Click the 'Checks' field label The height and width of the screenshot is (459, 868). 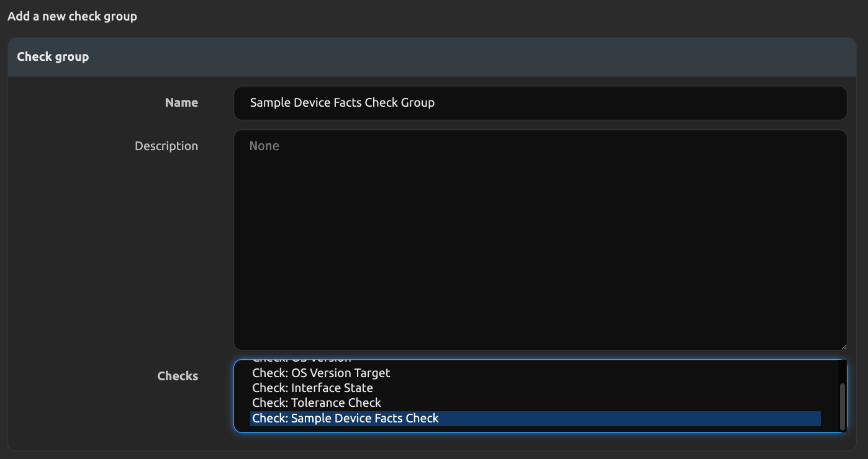pos(178,377)
